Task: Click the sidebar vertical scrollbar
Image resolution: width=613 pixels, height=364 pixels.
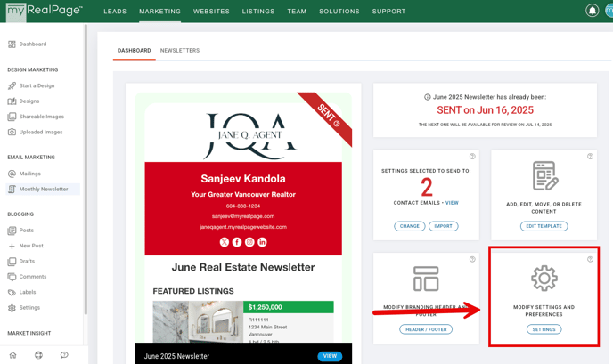Action: (86, 170)
